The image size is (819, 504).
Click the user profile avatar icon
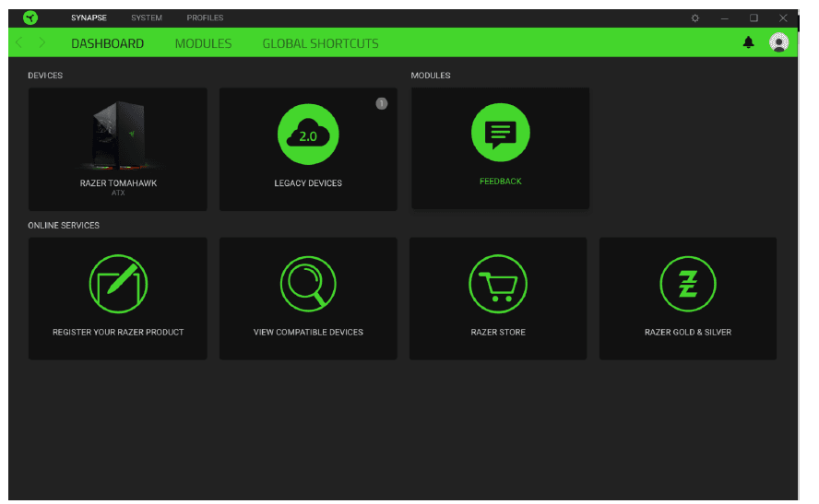pos(779,43)
